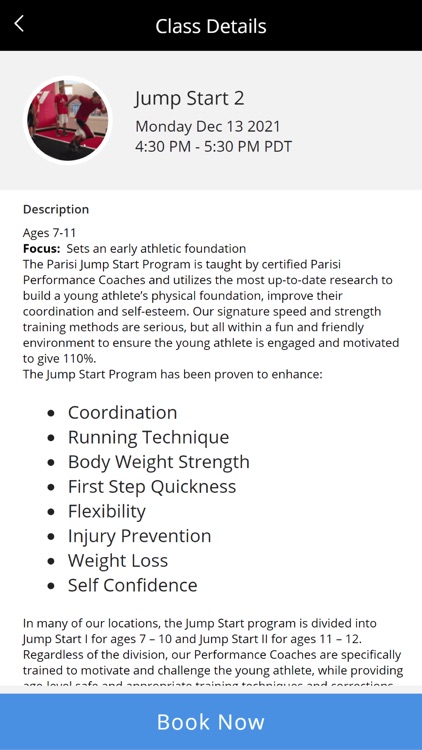422x750 pixels.
Task: Tap the Coordination bullet item
Action: 122,412
